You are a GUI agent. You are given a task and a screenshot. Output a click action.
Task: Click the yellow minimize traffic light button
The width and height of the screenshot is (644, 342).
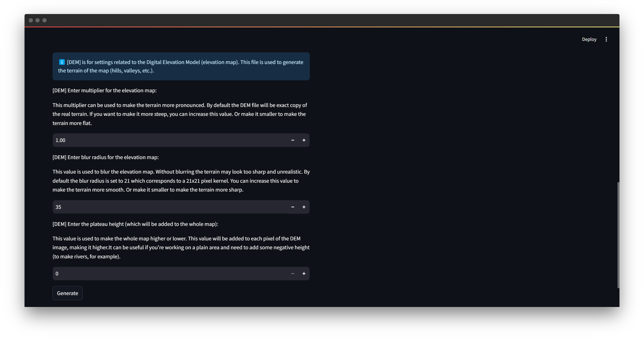(x=38, y=20)
